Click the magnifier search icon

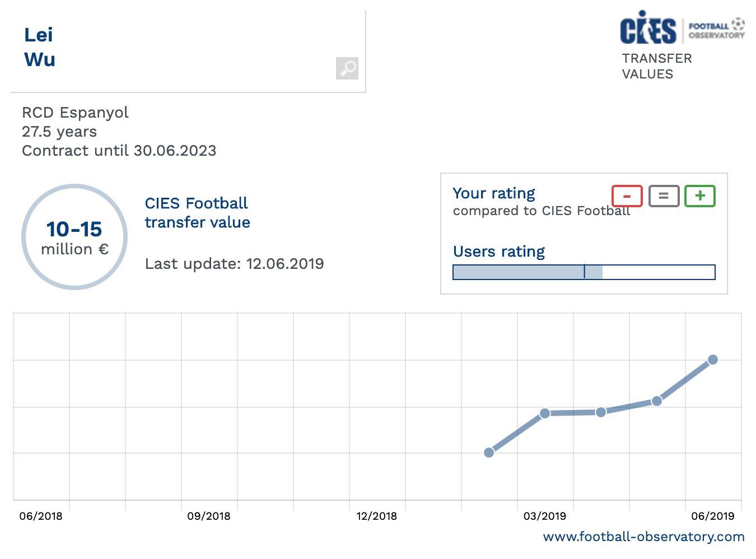point(347,68)
